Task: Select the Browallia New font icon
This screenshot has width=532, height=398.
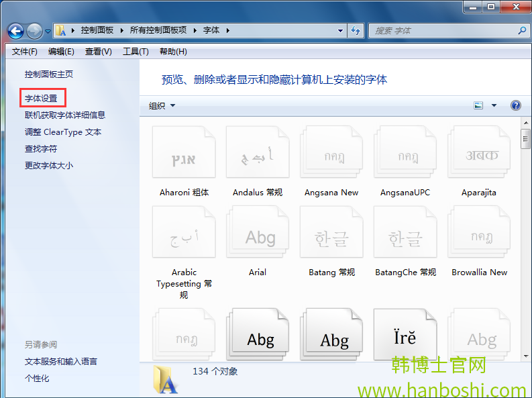Action: point(479,232)
